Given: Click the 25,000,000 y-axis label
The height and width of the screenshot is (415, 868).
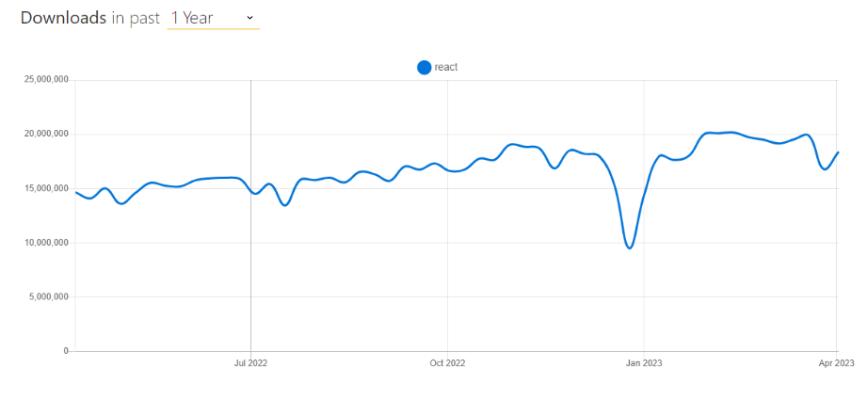Looking at the screenshot, I should 44,80.
